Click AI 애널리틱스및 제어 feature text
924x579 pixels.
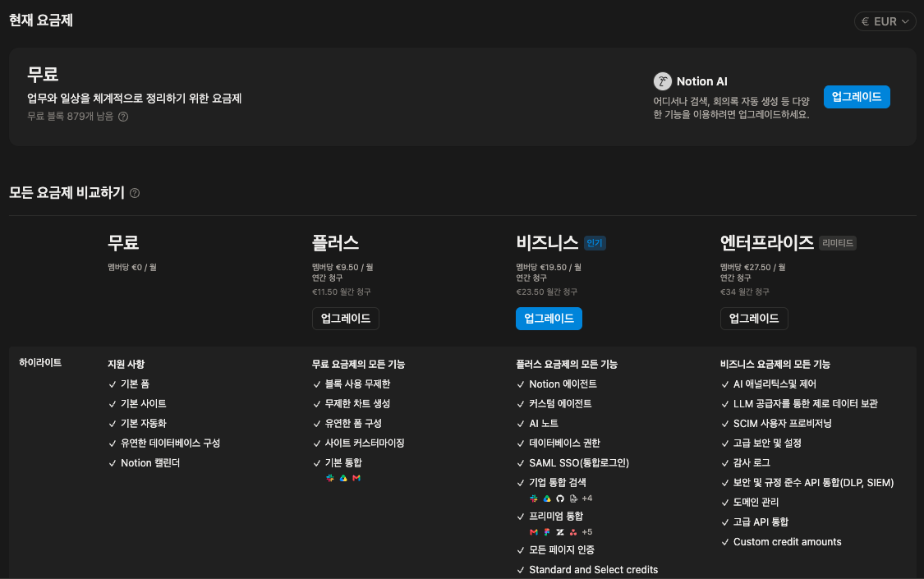click(x=775, y=384)
